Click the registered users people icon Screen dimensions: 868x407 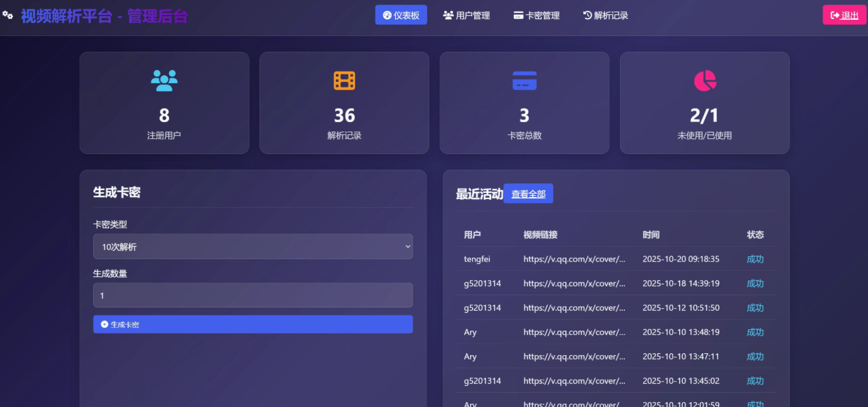164,80
